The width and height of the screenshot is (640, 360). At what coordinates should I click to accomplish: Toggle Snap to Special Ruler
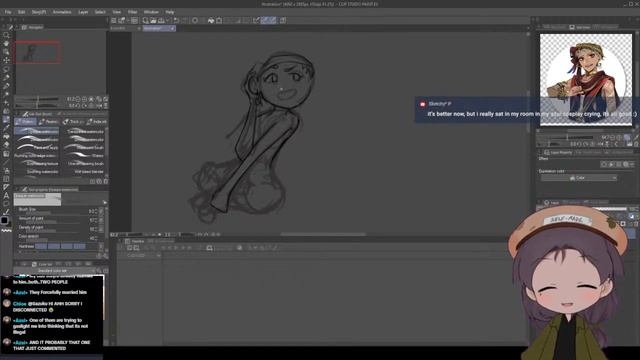(x=264, y=20)
